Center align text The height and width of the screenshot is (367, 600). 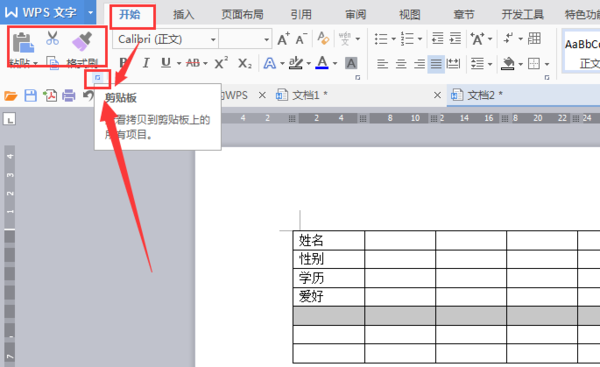coord(401,64)
